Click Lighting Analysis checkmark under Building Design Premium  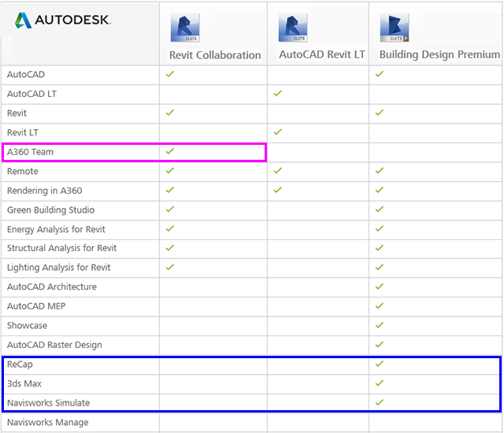[x=380, y=267]
